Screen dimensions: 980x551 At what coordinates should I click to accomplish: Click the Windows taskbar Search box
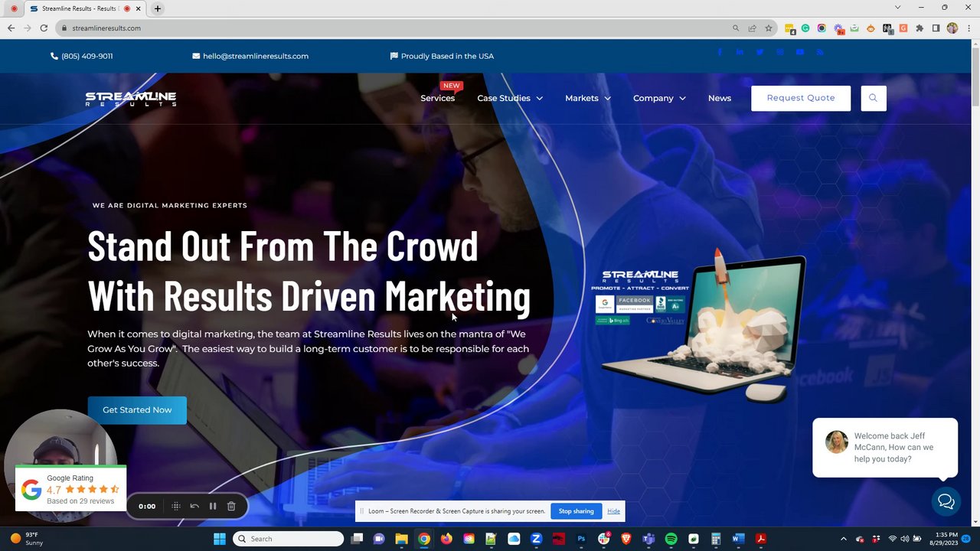[x=289, y=539]
